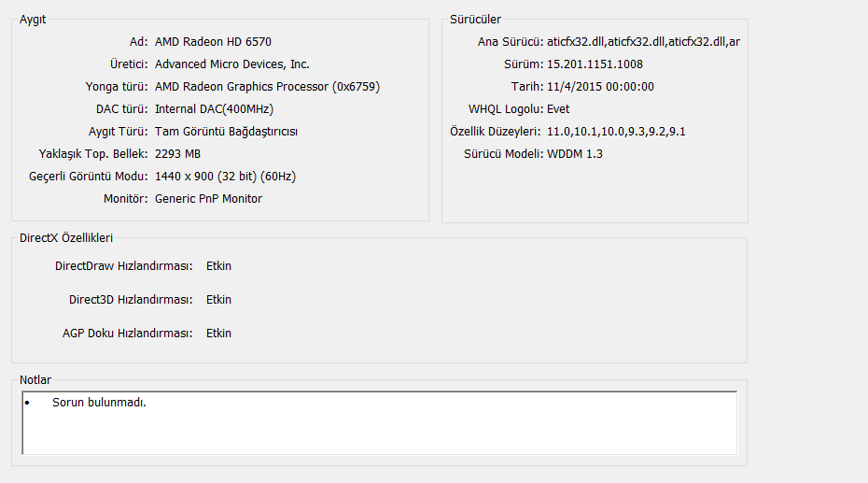This screenshot has height=483, width=868.
Task: Click the 1440 x 900 display mode value
Action: (225, 177)
